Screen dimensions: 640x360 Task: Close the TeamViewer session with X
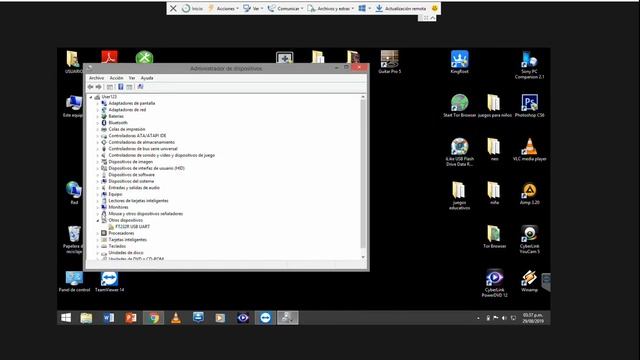coord(173,8)
